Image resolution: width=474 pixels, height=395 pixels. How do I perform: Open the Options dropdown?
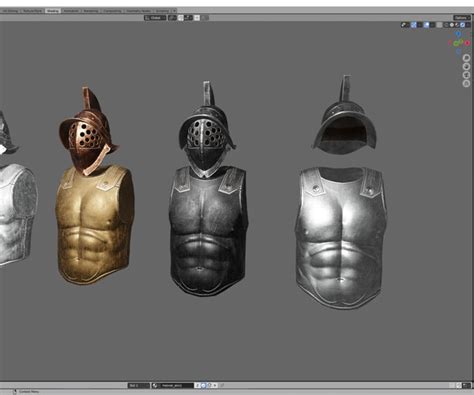click(x=462, y=18)
